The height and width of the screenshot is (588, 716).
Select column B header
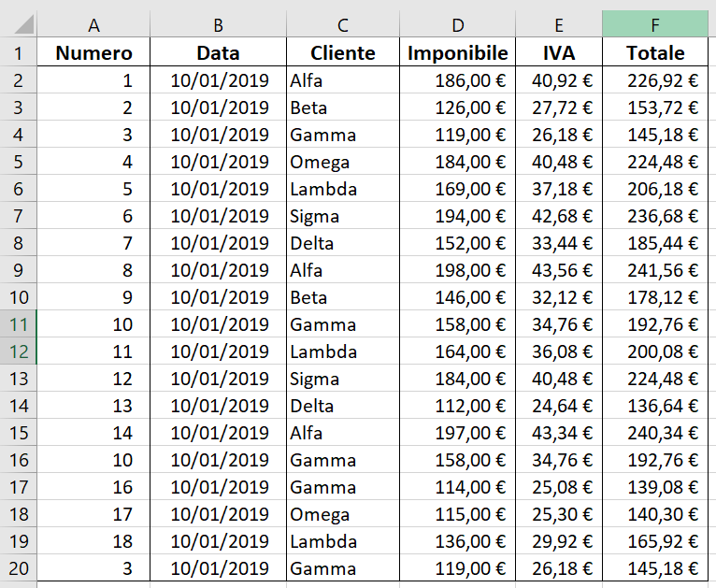pyautogui.click(x=219, y=24)
